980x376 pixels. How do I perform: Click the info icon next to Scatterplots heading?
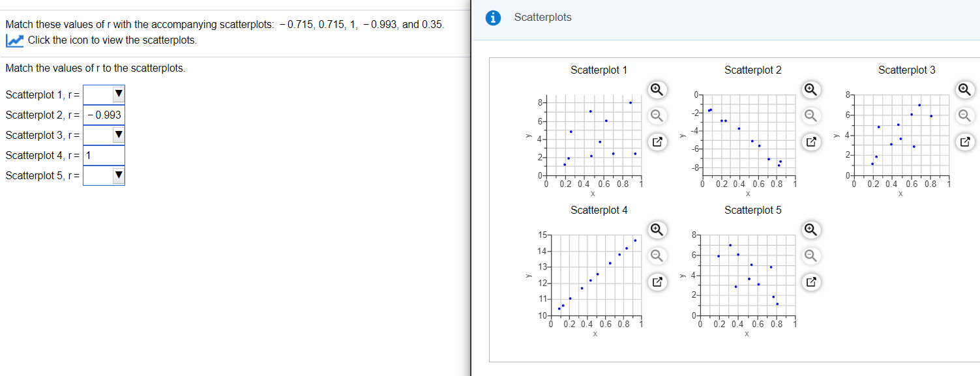coord(493,18)
